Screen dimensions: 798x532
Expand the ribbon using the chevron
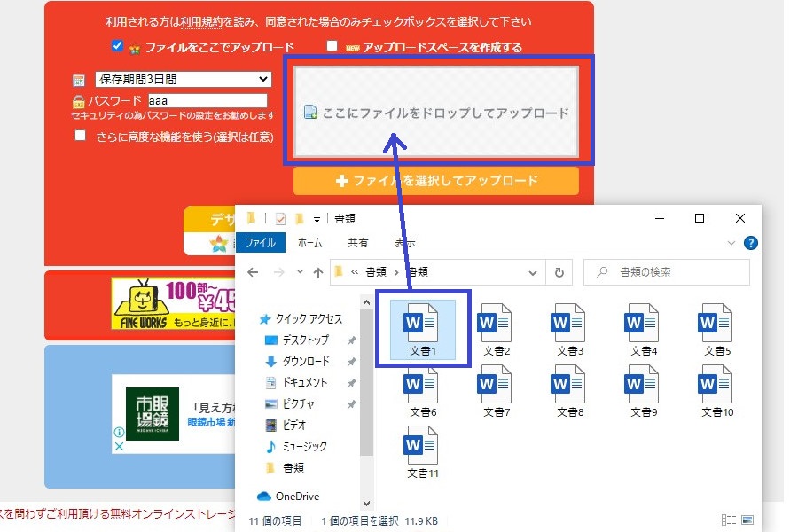[731, 242]
